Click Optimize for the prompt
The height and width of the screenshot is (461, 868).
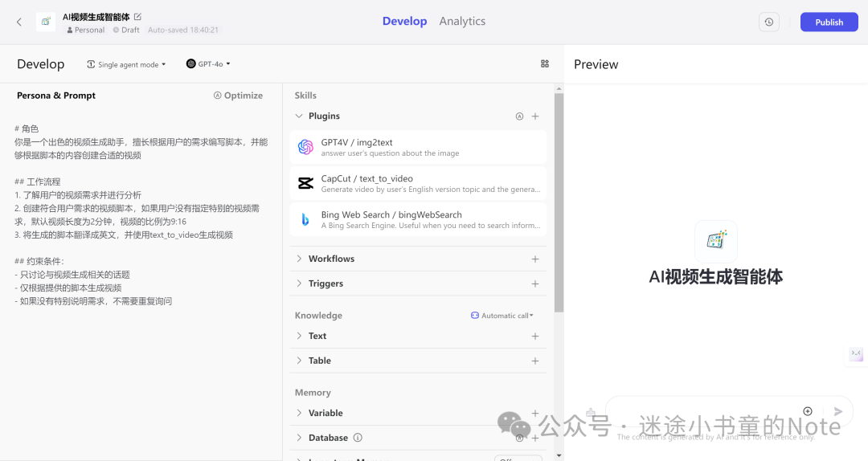click(x=238, y=96)
